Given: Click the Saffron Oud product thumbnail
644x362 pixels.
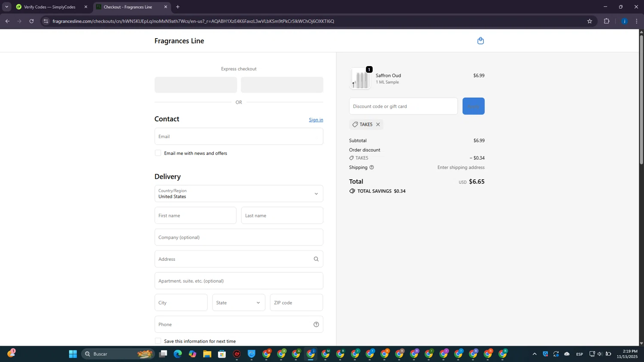Looking at the screenshot, I should pos(360,78).
